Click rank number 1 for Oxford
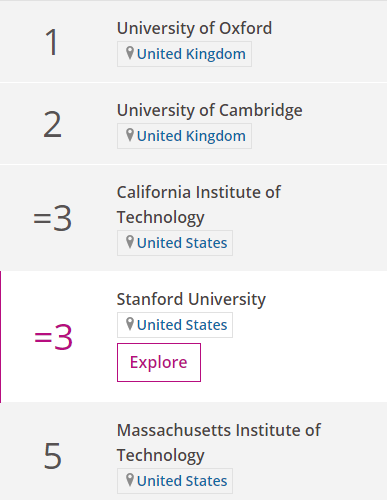 pyautogui.click(x=52, y=42)
